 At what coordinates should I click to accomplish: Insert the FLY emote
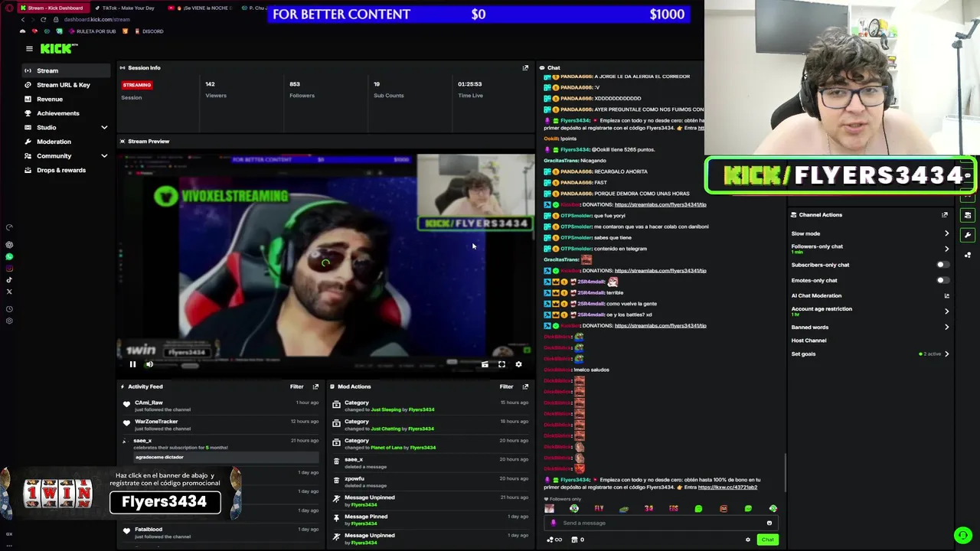pyautogui.click(x=599, y=508)
